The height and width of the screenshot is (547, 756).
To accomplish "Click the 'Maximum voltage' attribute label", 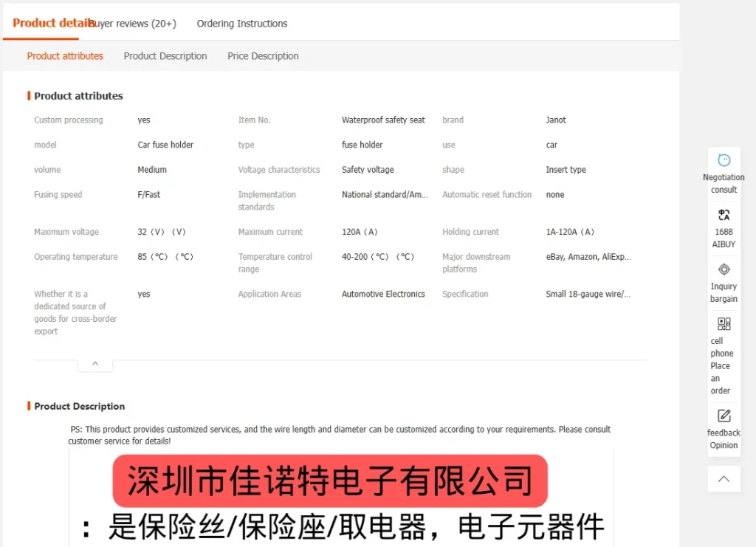I will [x=66, y=232].
